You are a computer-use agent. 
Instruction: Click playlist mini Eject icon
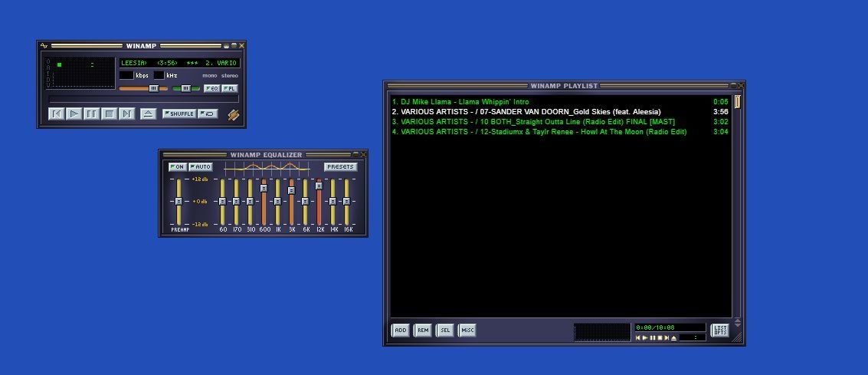coord(674,338)
